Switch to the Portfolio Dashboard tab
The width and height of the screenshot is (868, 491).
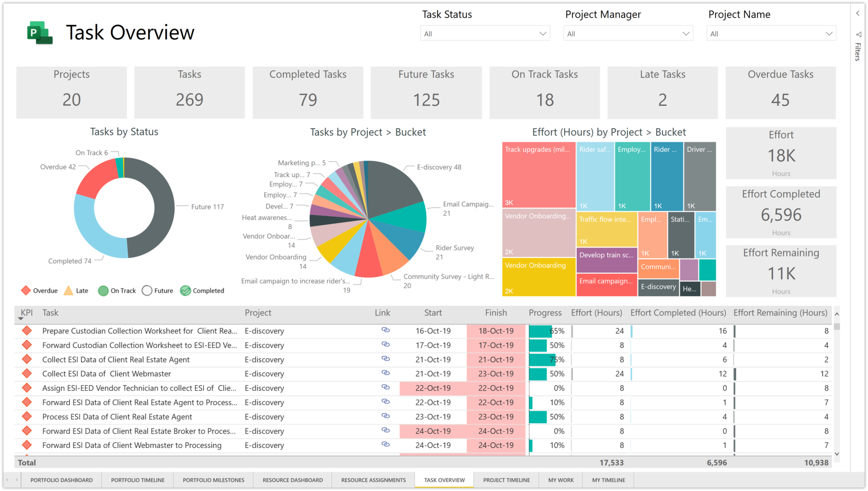coord(61,480)
